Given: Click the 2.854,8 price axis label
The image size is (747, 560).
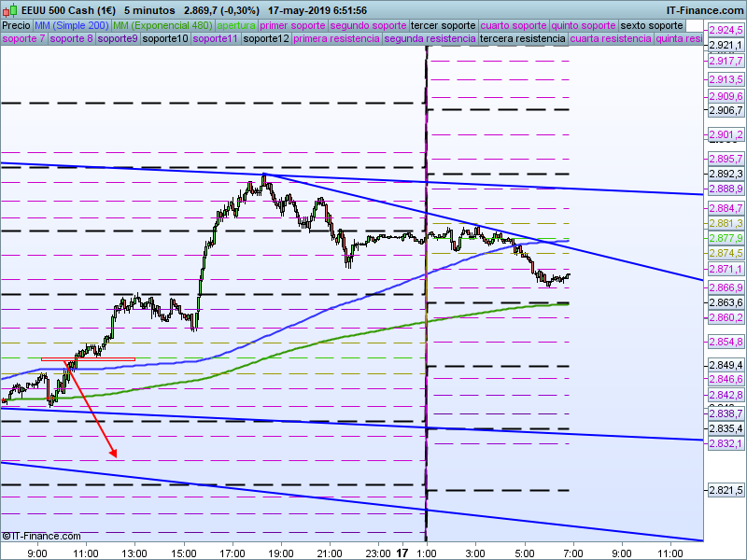Looking at the screenshot, I should point(726,342).
